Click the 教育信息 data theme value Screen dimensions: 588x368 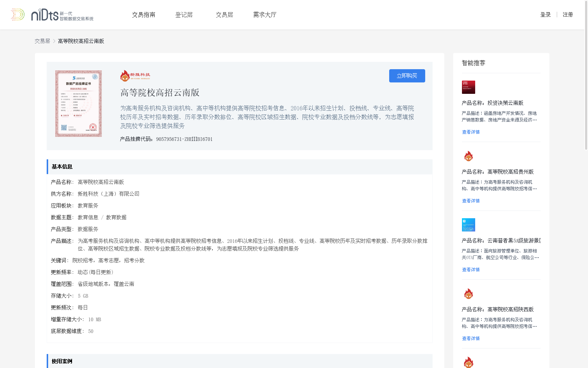tap(88, 217)
